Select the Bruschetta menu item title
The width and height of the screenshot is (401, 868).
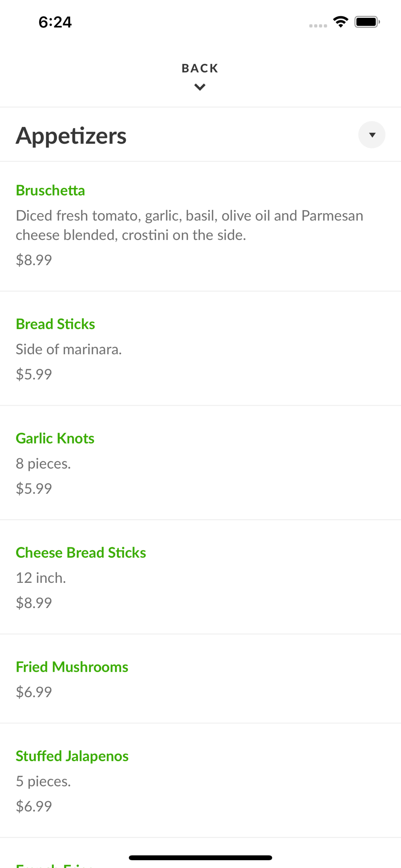point(50,191)
